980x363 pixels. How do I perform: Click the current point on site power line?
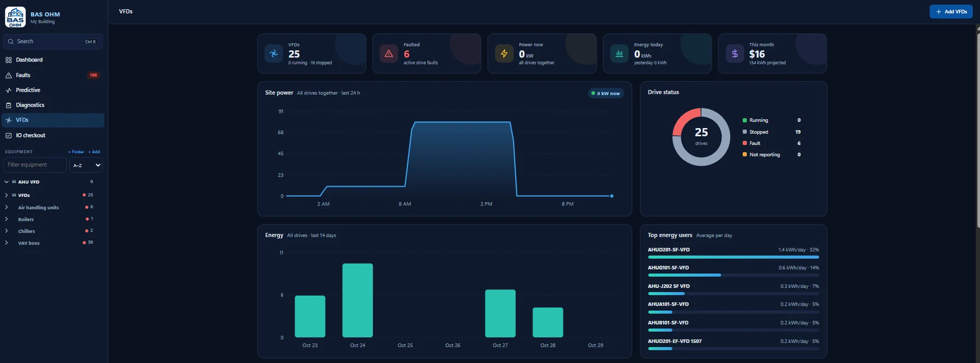612,196
